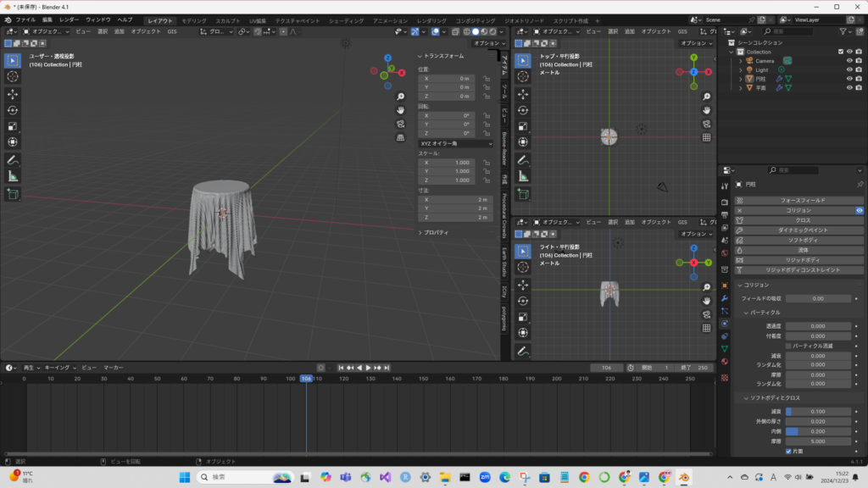This screenshot has width=868, height=488.
Task: Open the Modifiers wrench tab in Properties
Action: click(x=725, y=298)
